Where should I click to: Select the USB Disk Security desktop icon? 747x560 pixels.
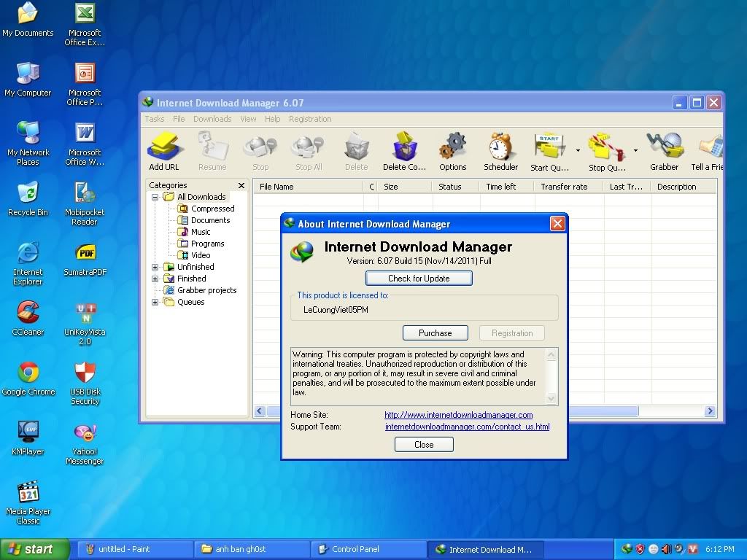click(x=85, y=384)
